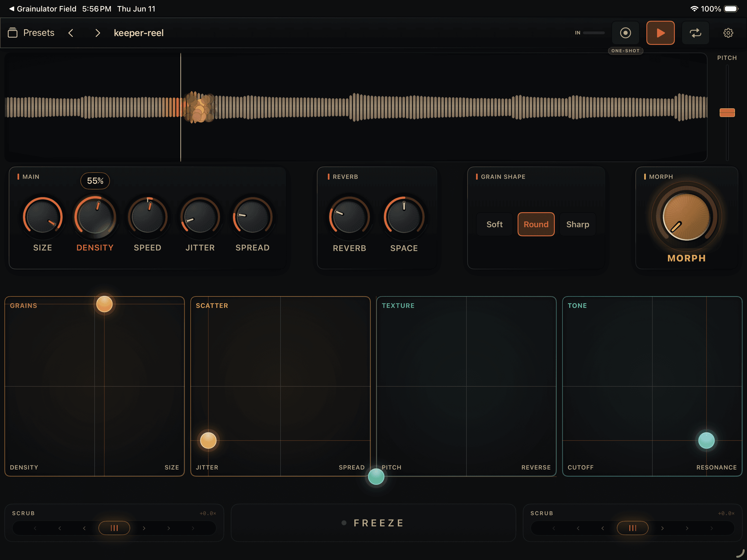This screenshot has height=560, width=747.
Task: Toggle the loop mode button
Action: point(695,33)
